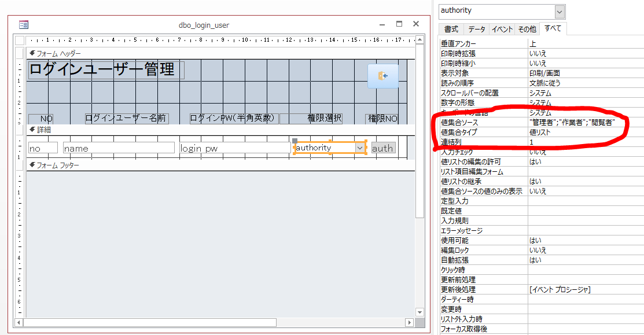Click the 変更時 event property field

coord(586,310)
